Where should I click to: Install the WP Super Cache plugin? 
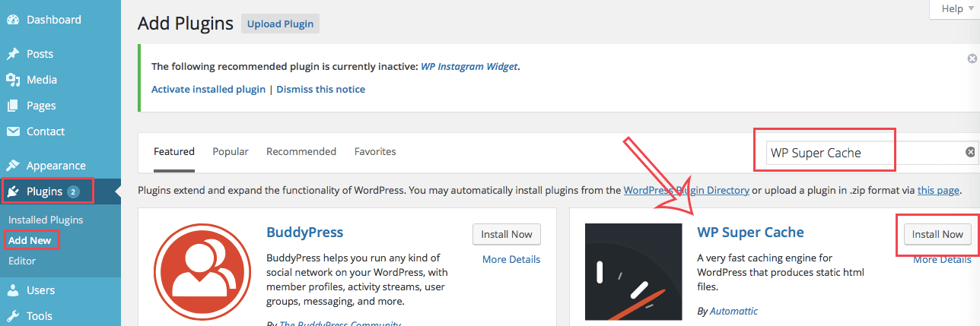point(938,235)
